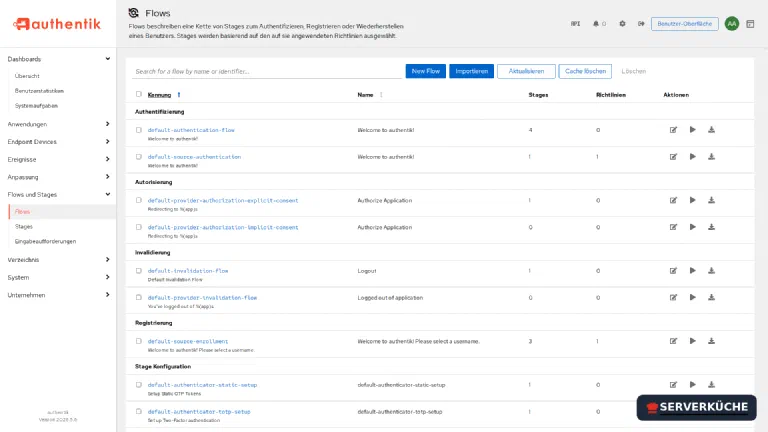This screenshot has height=432, width=768.
Task: Expand the Ereignisse sidebar section
Action: click(x=58, y=160)
